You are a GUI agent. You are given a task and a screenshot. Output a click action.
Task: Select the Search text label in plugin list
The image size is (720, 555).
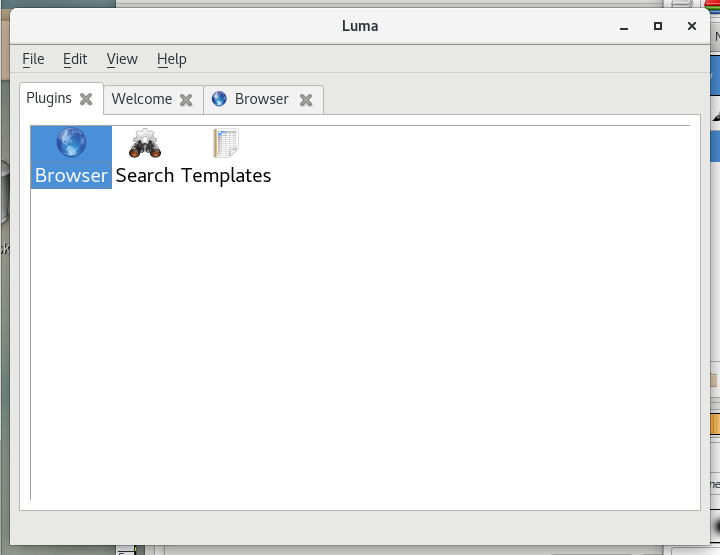(x=145, y=176)
